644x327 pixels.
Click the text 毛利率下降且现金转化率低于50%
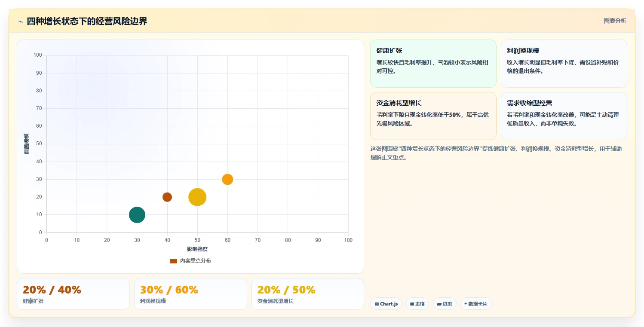click(x=418, y=115)
